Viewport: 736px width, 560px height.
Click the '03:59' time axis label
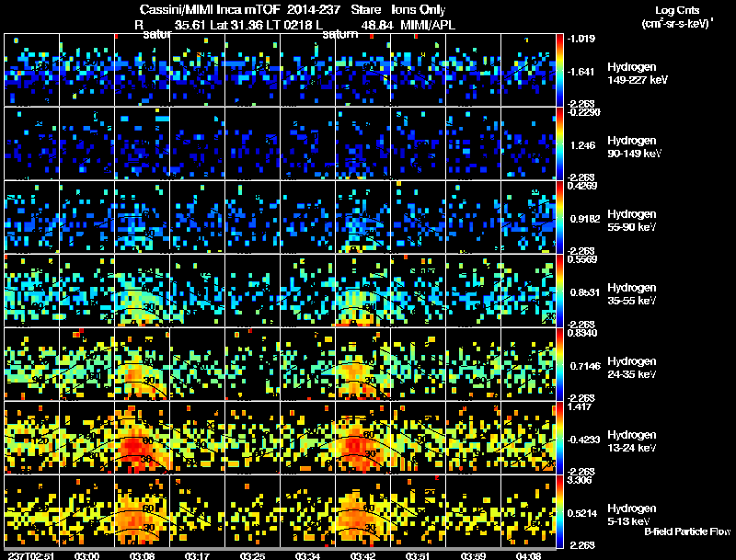473,555
